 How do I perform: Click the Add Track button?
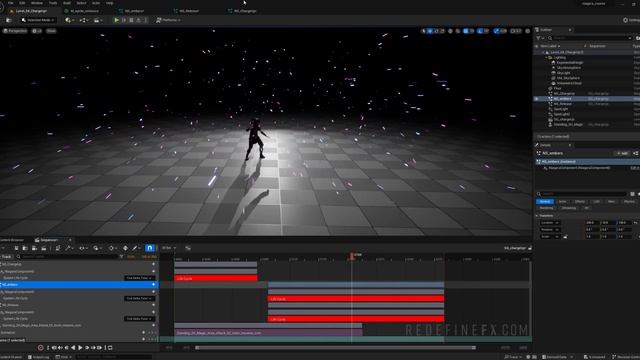[x=6, y=257]
